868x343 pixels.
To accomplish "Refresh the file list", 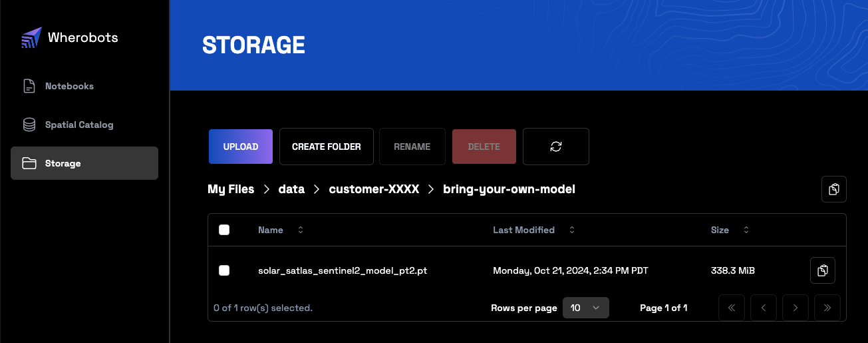I will [x=556, y=147].
